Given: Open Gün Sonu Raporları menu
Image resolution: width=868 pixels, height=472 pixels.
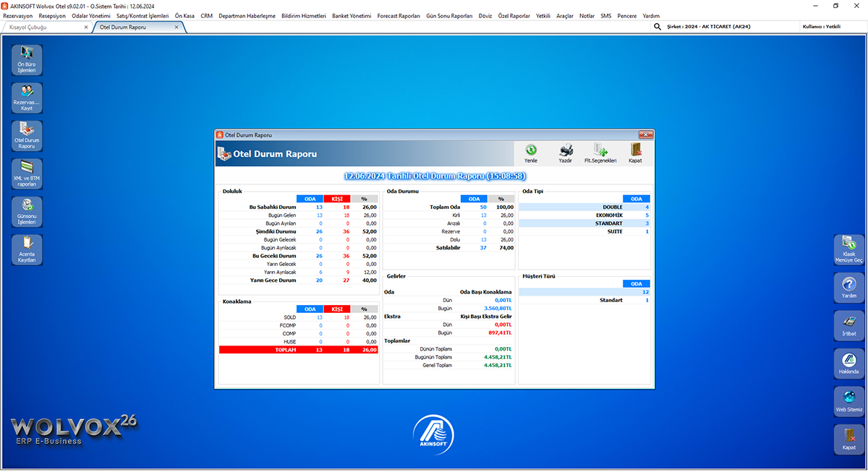Looking at the screenshot, I should point(449,15).
